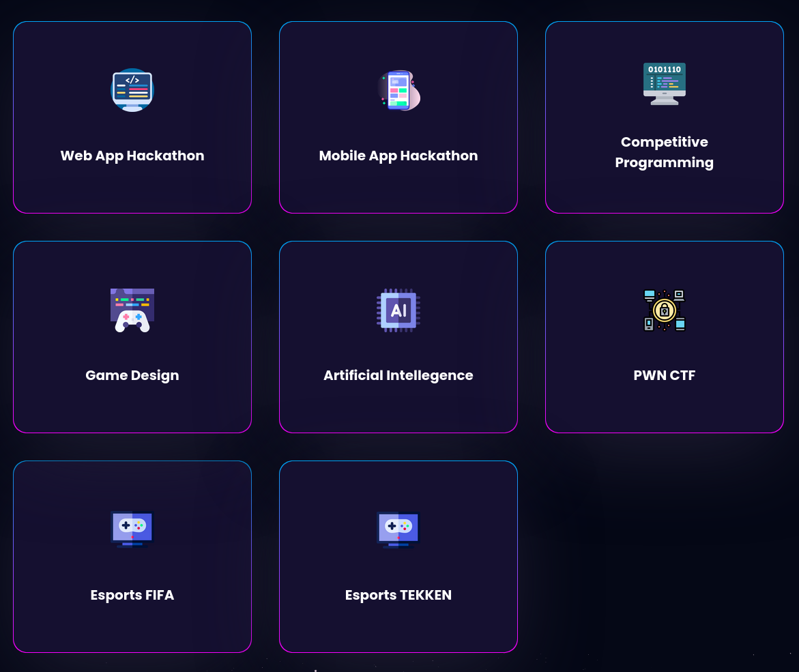Click the AI chip icon

point(398,310)
